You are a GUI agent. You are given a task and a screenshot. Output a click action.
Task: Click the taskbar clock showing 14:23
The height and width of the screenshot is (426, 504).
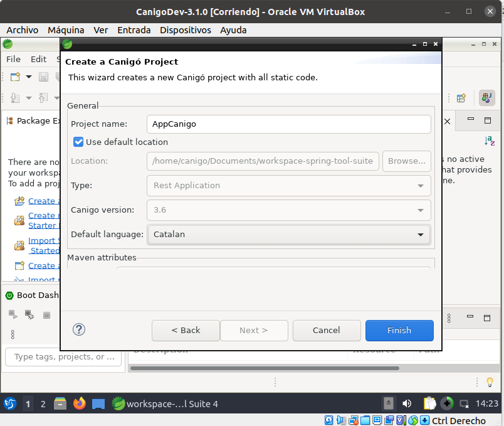[486, 403]
